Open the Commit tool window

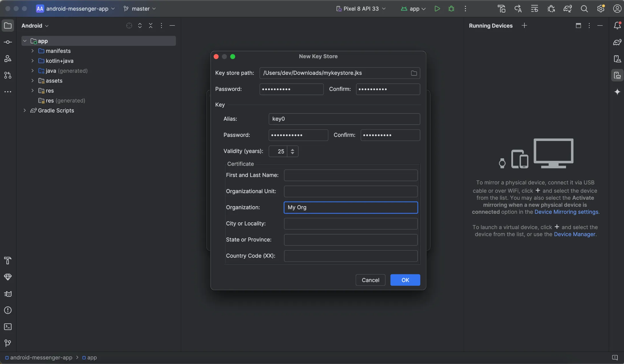[8, 42]
